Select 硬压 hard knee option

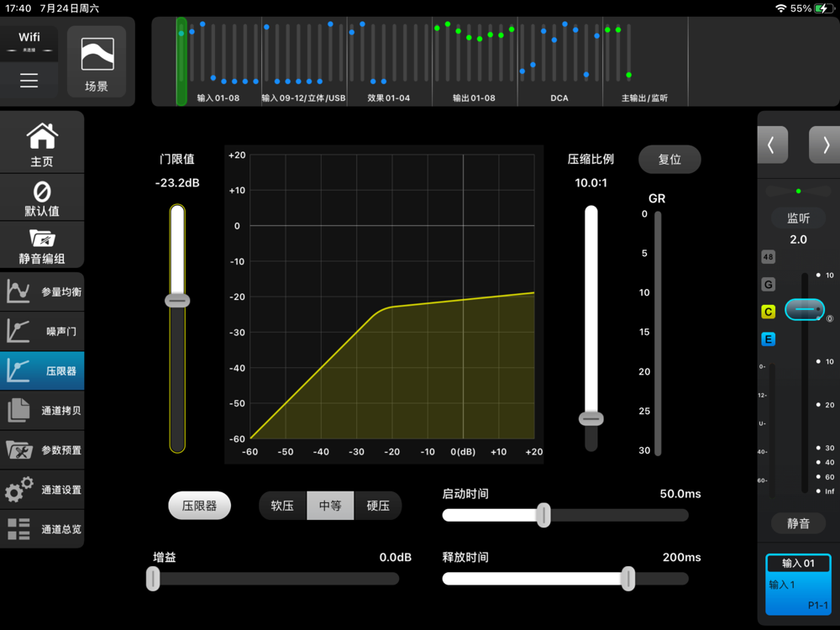coord(378,506)
